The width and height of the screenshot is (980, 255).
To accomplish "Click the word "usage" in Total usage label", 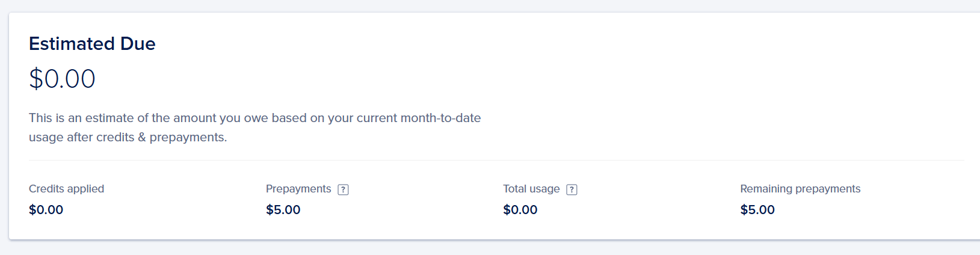I will (544, 189).
